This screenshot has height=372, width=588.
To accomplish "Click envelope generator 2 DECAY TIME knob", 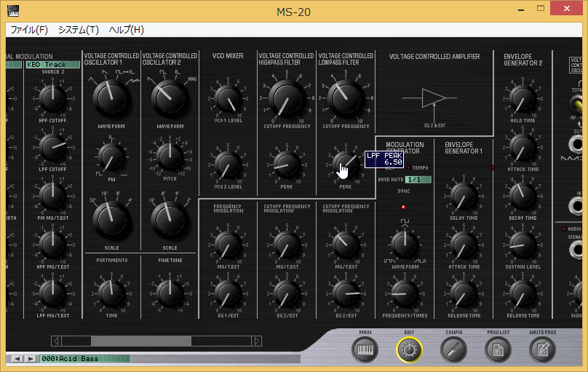I will tap(523, 196).
